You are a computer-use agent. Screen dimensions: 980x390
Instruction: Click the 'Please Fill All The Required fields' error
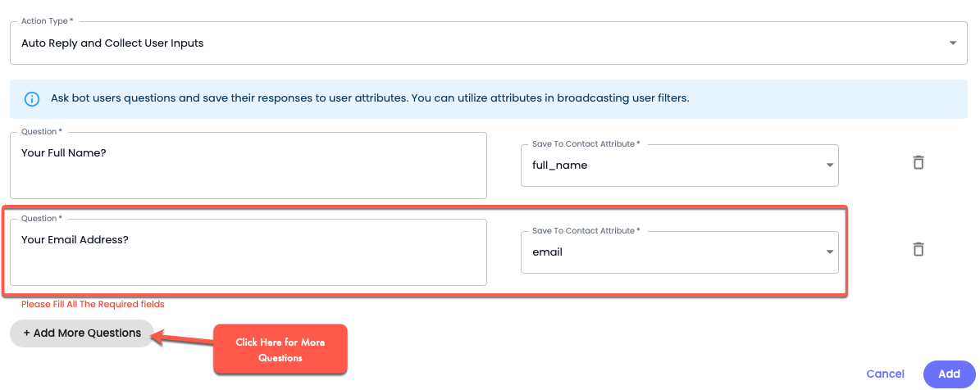(93, 304)
